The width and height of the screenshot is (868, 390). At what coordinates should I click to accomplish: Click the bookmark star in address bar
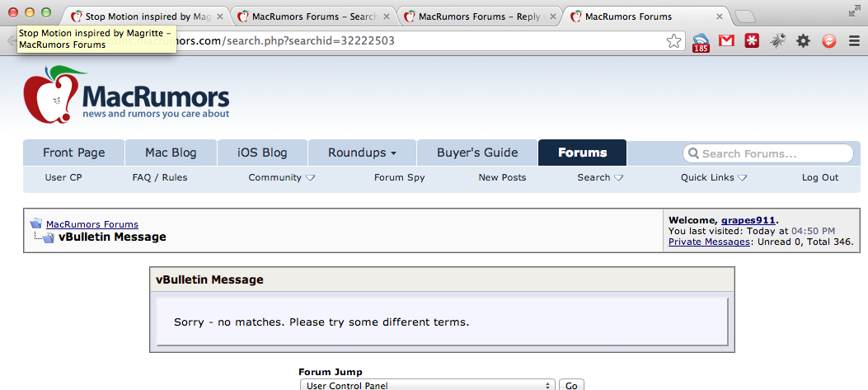tap(673, 41)
